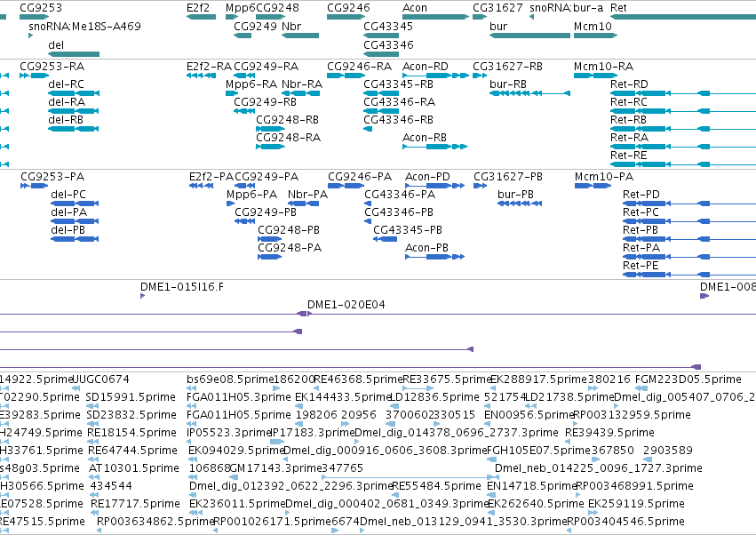Click the CG43346-RB transcript
Screen dimensions: 756x535
368,129
